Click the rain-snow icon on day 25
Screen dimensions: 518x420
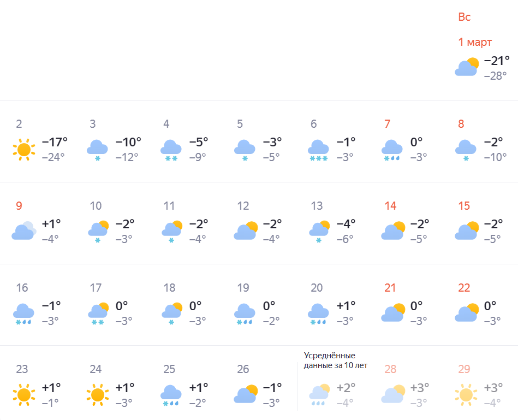171,394
